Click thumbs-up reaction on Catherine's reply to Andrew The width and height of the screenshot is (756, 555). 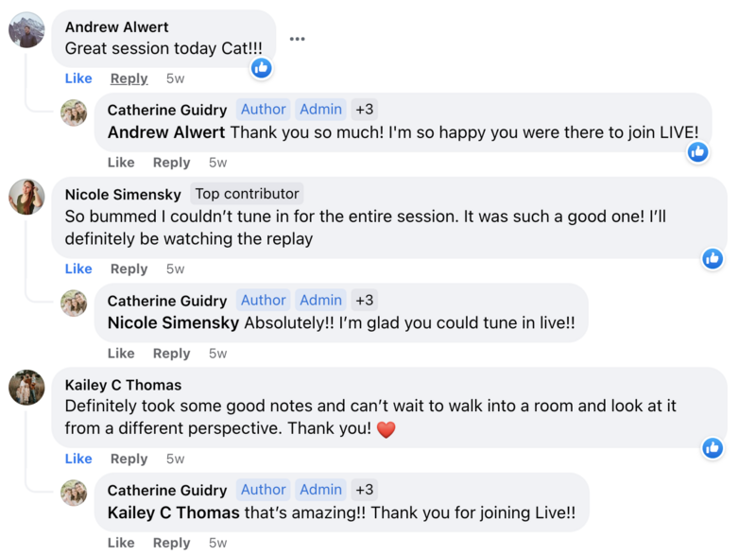click(x=697, y=152)
